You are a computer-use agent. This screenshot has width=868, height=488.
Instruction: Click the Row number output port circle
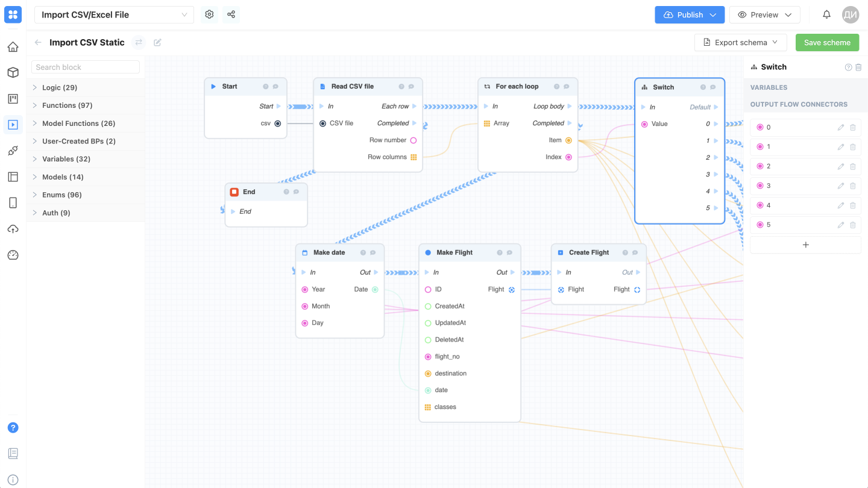click(x=414, y=140)
